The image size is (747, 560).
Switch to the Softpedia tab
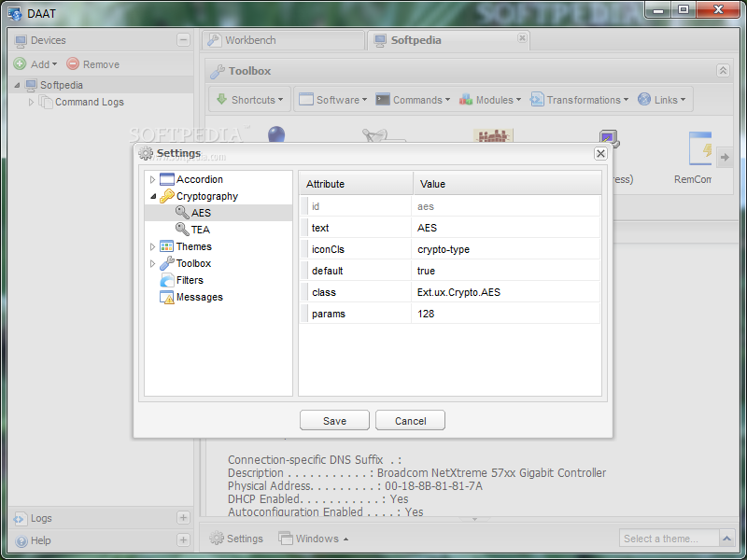pos(448,40)
